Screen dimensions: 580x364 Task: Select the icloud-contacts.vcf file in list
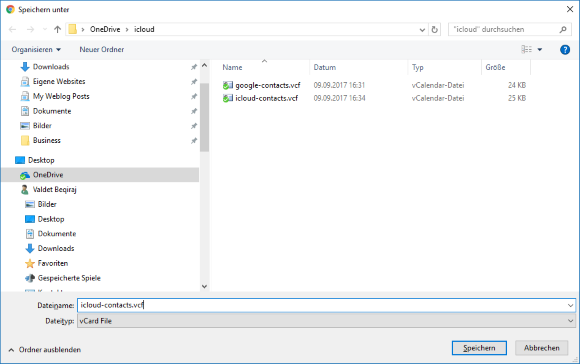(266, 98)
